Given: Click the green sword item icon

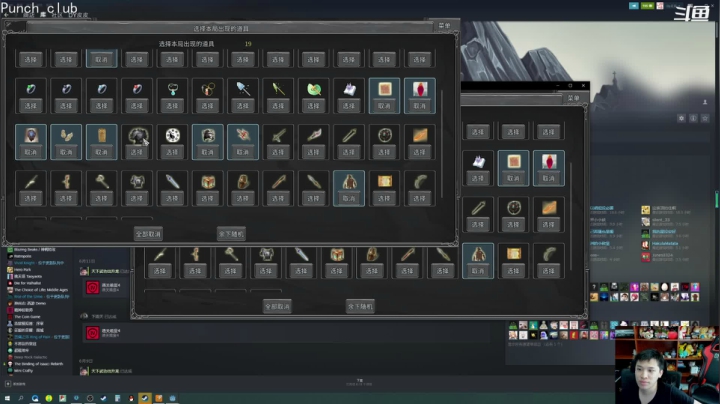Looking at the screenshot, I should [x=278, y=135].
